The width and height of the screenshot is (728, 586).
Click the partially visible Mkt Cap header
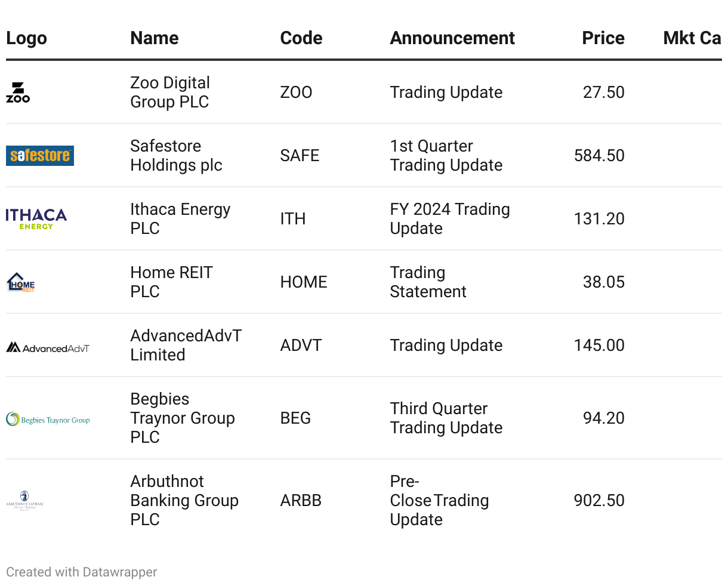692,38
